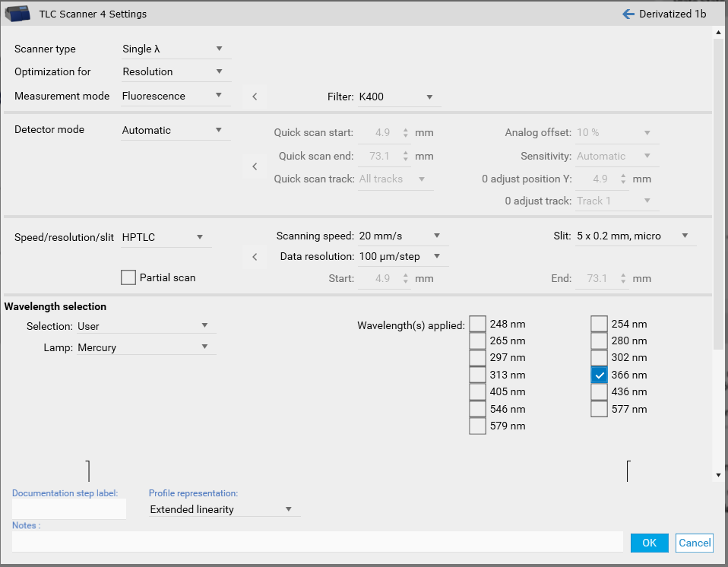Open the Measurement mode Fluorescence dropdown
The width and height of the screenshot is (728, 567).
pyautogui.click(x=176, y=96)
